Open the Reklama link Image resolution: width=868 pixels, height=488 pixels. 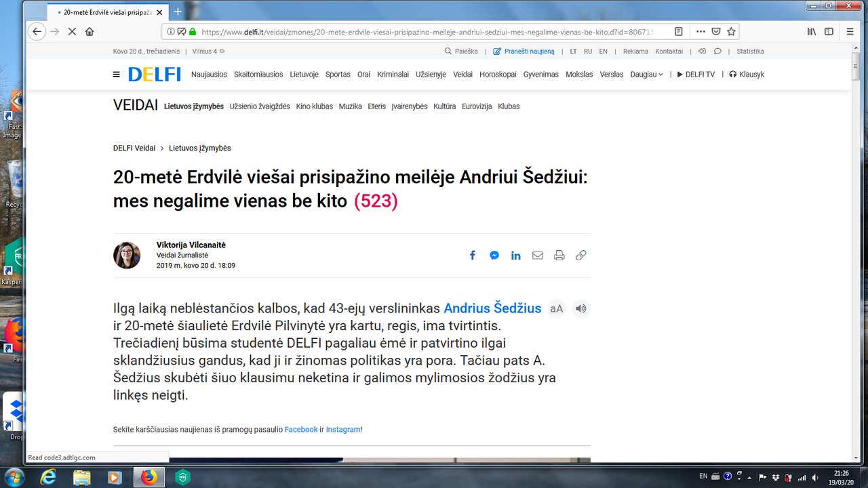635,52
